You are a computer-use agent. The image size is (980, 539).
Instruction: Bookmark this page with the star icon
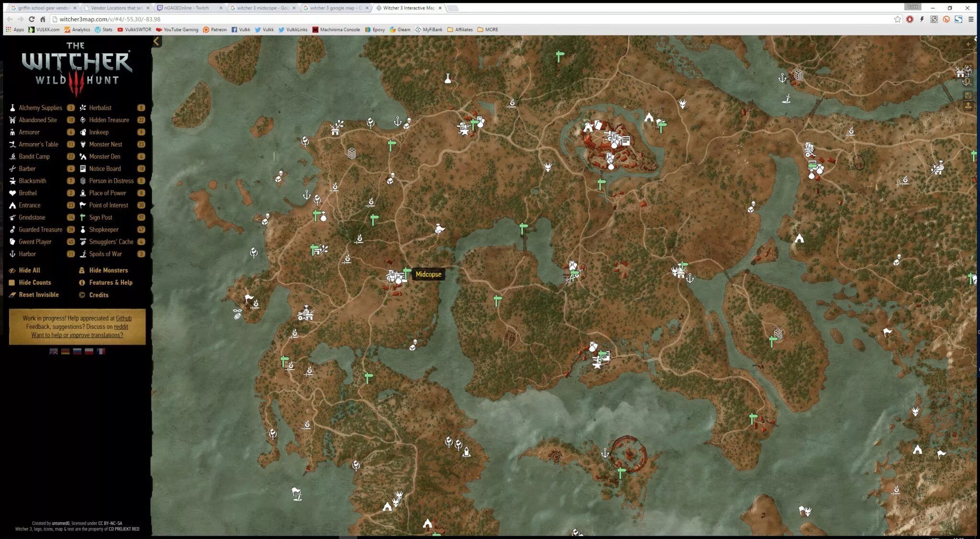(897, 19)
